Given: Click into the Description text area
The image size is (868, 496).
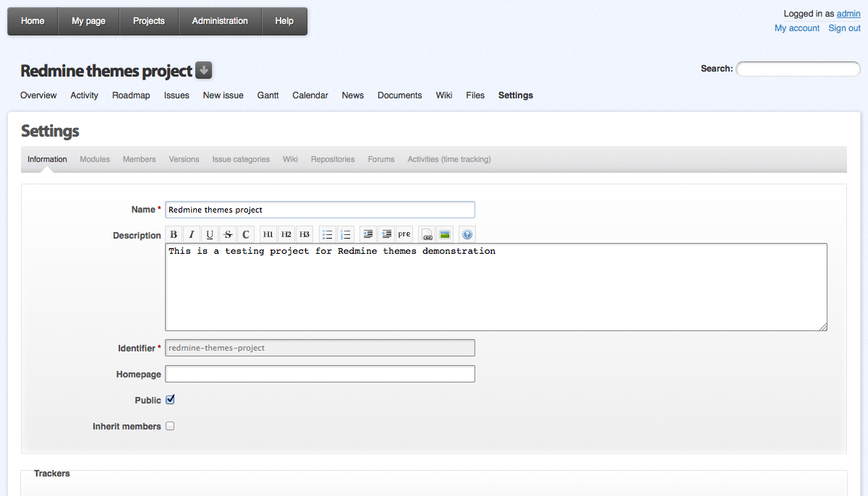Looking at the screenshot, I should [496, 287].
